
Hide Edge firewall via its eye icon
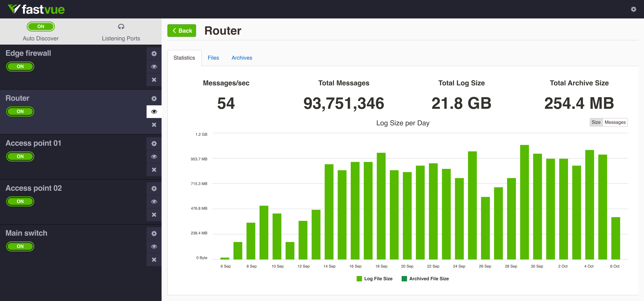[154, 67]
